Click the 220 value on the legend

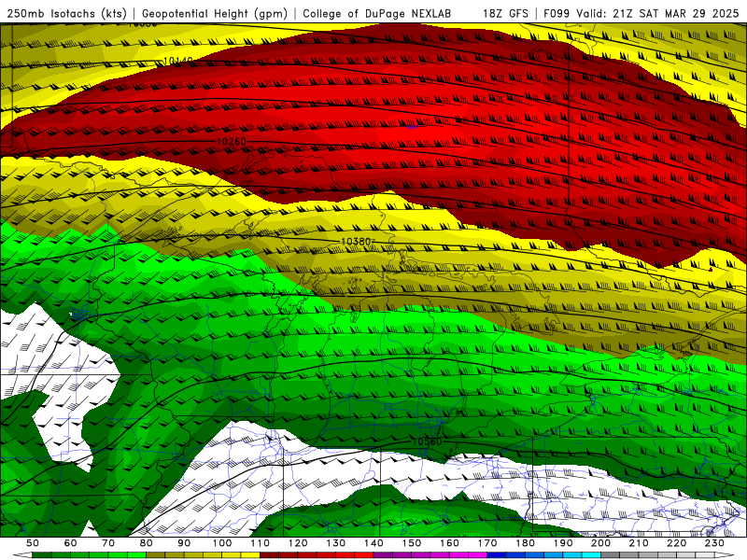click(677, 543)
